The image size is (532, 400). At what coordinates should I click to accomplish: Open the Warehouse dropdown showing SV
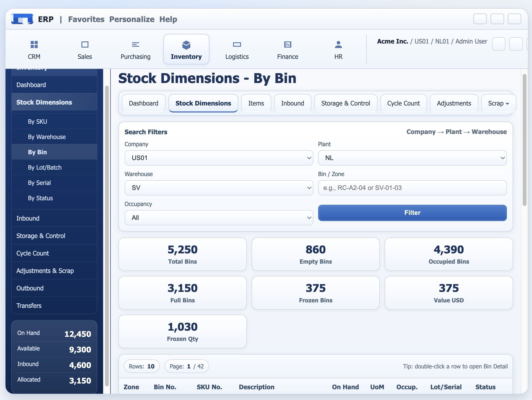[x=219, y=188]
